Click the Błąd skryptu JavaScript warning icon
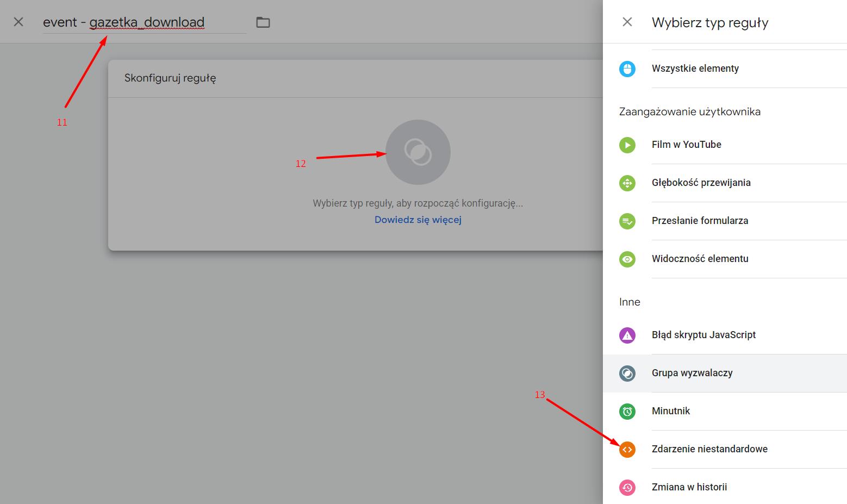847x504 pixels. click(x=627, y=335)
